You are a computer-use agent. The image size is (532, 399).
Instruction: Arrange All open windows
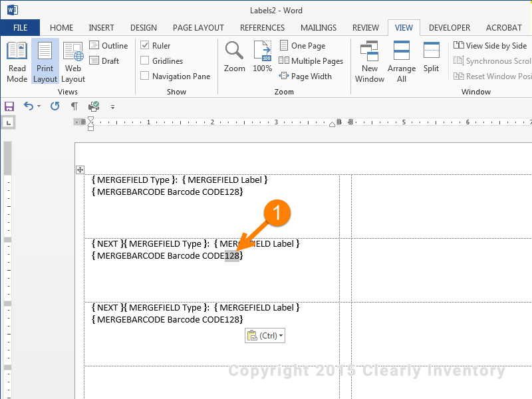click(x=402, y=62)
